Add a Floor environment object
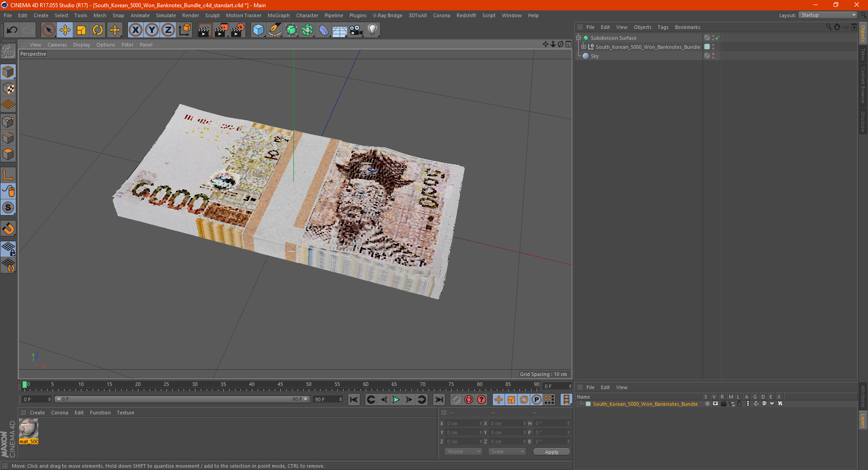The image size is (868, 470). [x=340, y=30]
